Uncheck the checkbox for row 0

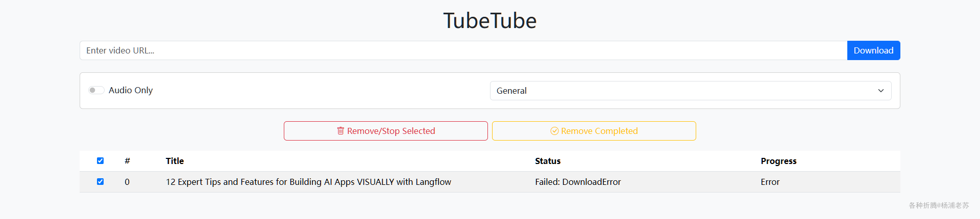pyautogui.click(x=100, y=181)
